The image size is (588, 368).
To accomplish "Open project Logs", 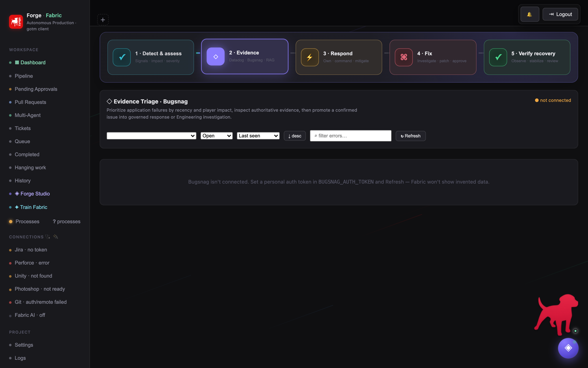I will [20, 358].
